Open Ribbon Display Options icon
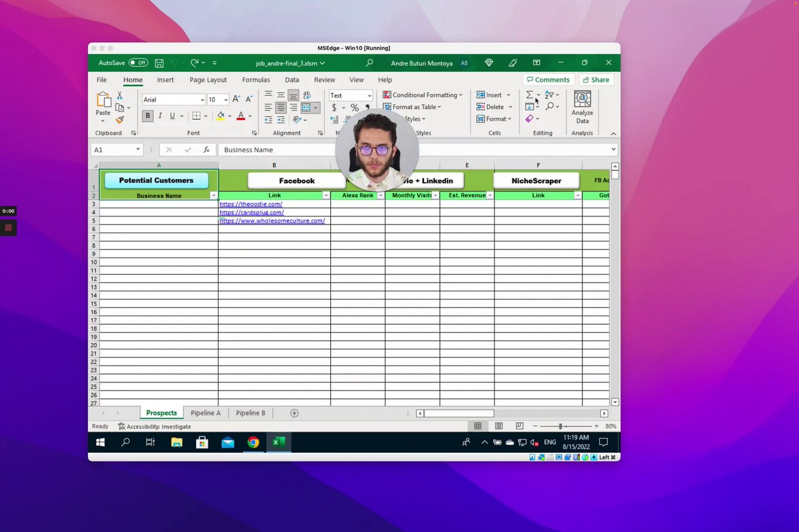 click(x=536, y=63)
